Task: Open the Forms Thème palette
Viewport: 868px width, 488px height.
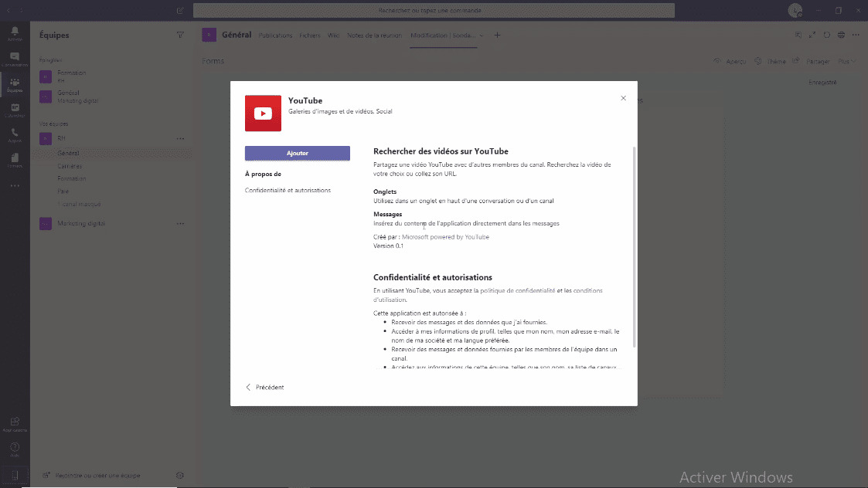Action: [770, 62]
